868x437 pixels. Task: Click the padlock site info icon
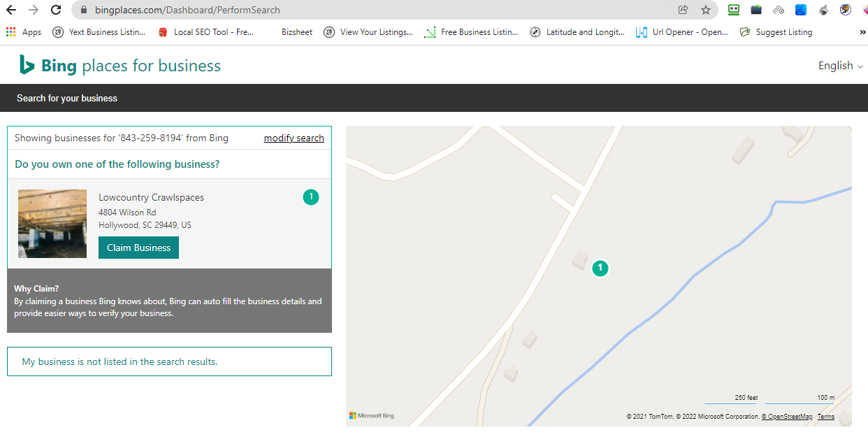pyautogui.click(x=84, y=10)
